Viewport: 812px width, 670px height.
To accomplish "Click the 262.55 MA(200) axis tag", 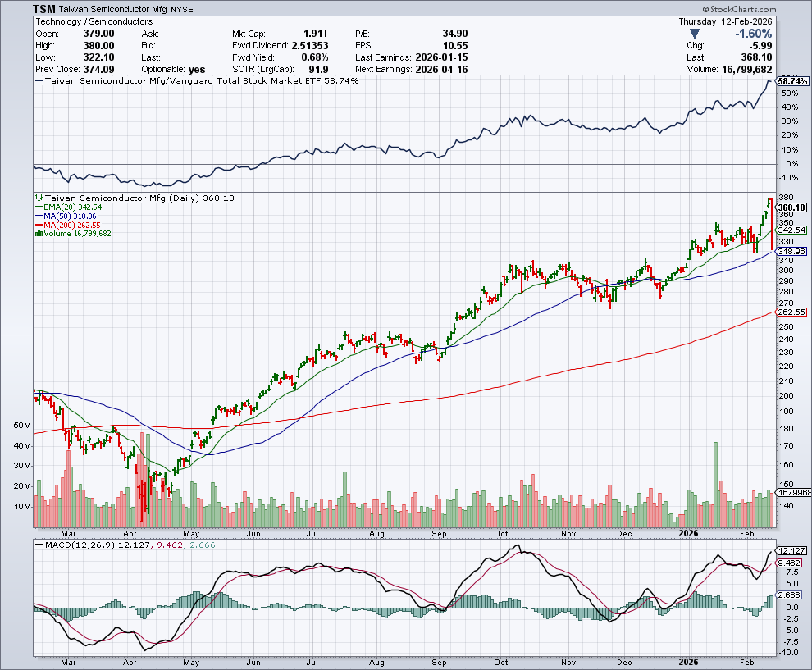I will point(792,312).
